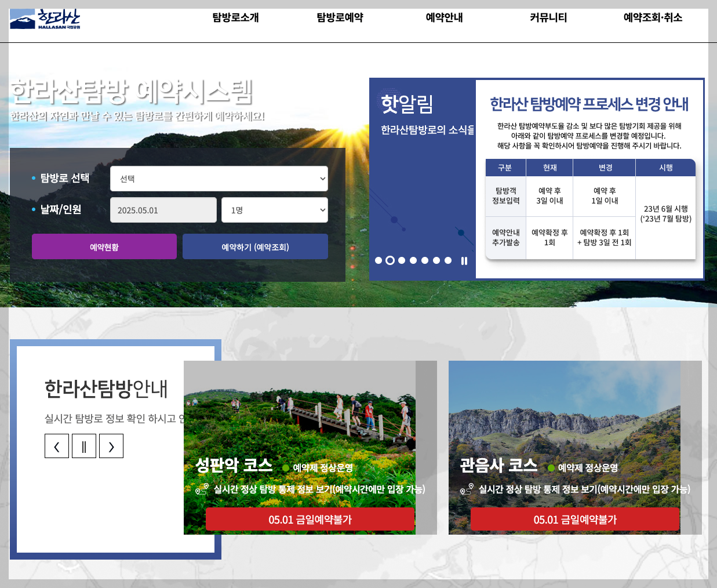Expand the active second carousel dot indicator
The width and height of the screenshot is (717, 588).
click(390, 260)
